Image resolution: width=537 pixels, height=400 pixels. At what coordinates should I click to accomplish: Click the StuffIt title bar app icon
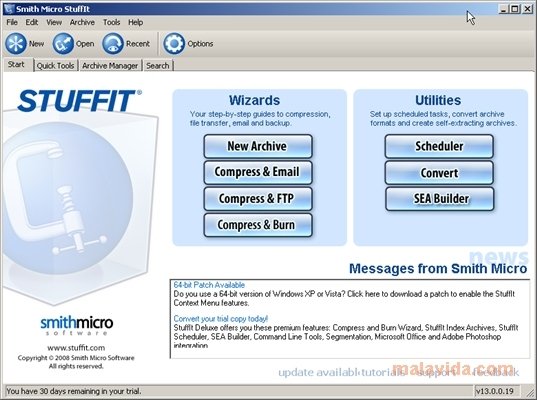[9, 9]
